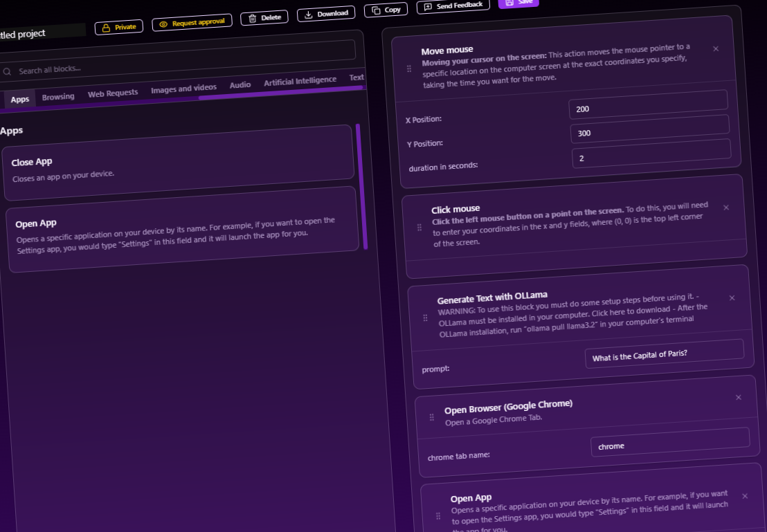Click drag handle of Open Browser block
The width and height of the screenshot is (767, 532).
431,417
